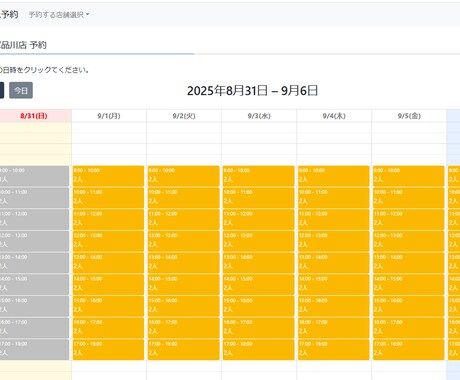Select the 9/5(金) day header
The image size is (460, 380).
[x=409, y=116]
